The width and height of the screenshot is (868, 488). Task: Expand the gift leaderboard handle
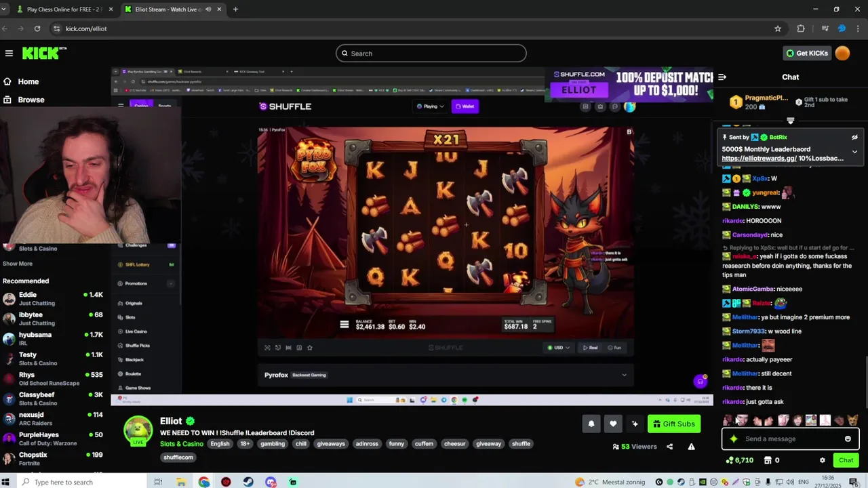coord(790,121)
